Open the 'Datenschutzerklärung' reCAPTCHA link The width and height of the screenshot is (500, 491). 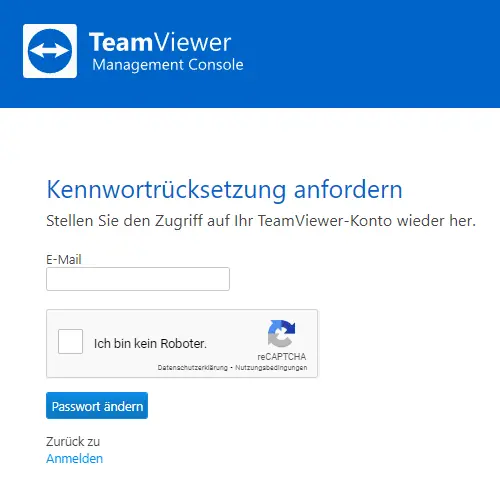pyautogui.click(x=192, y=368)
